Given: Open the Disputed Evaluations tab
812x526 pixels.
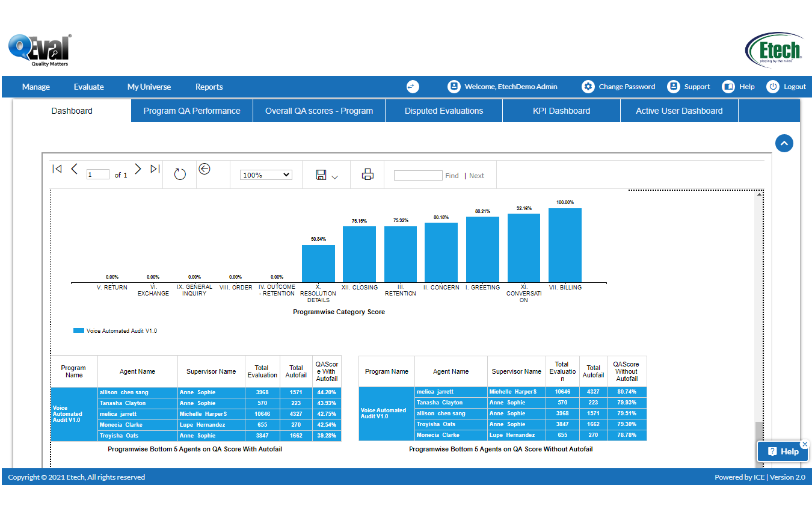Looking at the screenshot, I should tap(444, 111).
